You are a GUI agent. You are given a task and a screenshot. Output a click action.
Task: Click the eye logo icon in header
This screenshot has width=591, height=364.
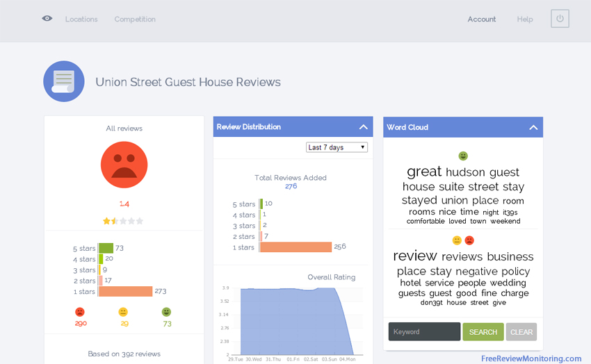[x=47, y=19]
